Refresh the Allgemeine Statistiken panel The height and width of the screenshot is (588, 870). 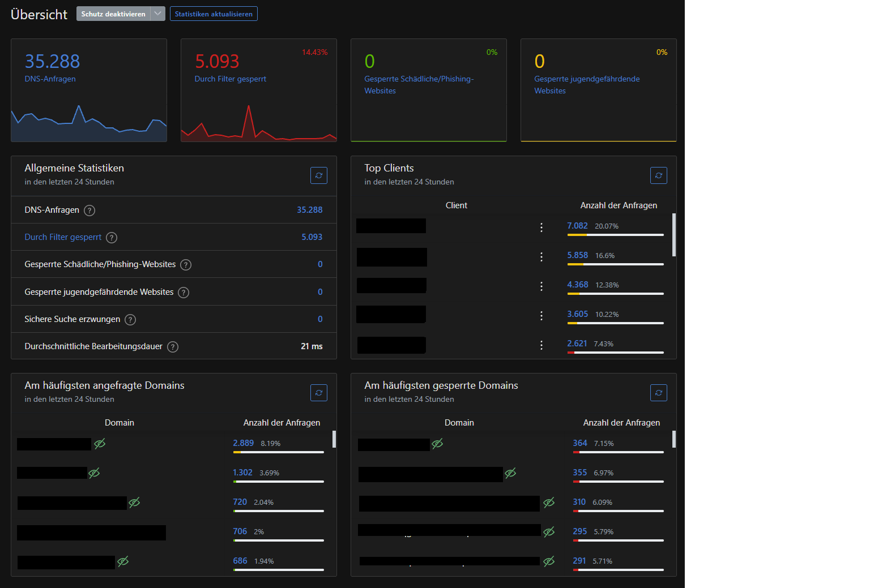click(319, 175)
